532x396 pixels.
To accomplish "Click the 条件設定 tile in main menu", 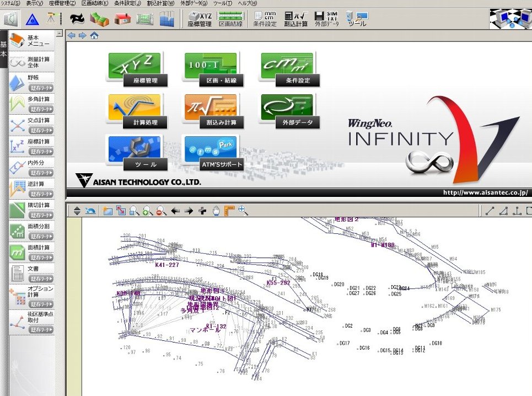I will [289, 69].
